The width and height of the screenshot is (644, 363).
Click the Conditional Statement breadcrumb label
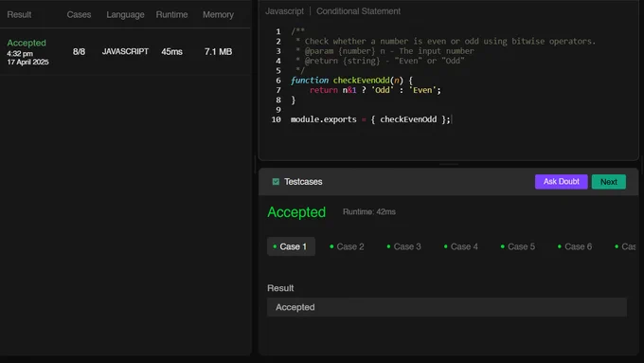click(x=358, y=11)
